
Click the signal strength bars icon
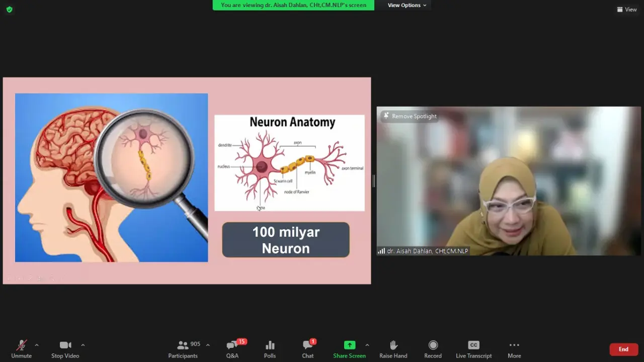[381, 251]
